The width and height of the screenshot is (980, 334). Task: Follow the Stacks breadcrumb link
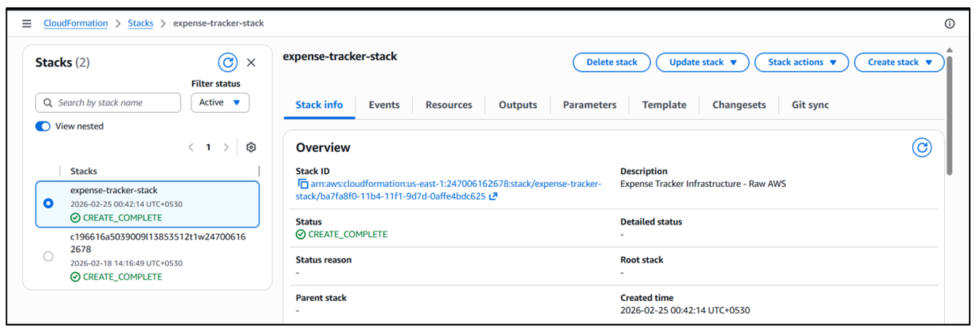[x=141, y=23]
